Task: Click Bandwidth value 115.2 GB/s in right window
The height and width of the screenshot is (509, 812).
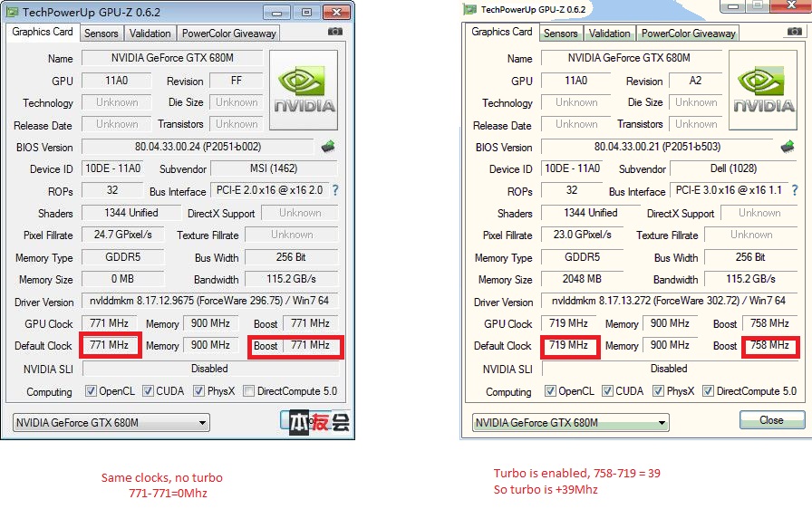Action: [750, 279]
